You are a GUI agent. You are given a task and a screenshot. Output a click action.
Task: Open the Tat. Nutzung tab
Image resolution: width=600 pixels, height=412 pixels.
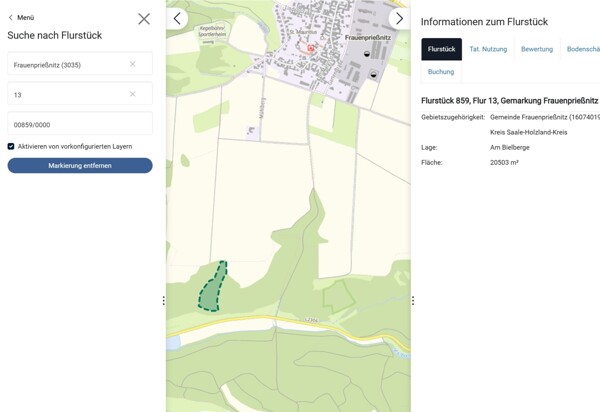click(488, 49)
